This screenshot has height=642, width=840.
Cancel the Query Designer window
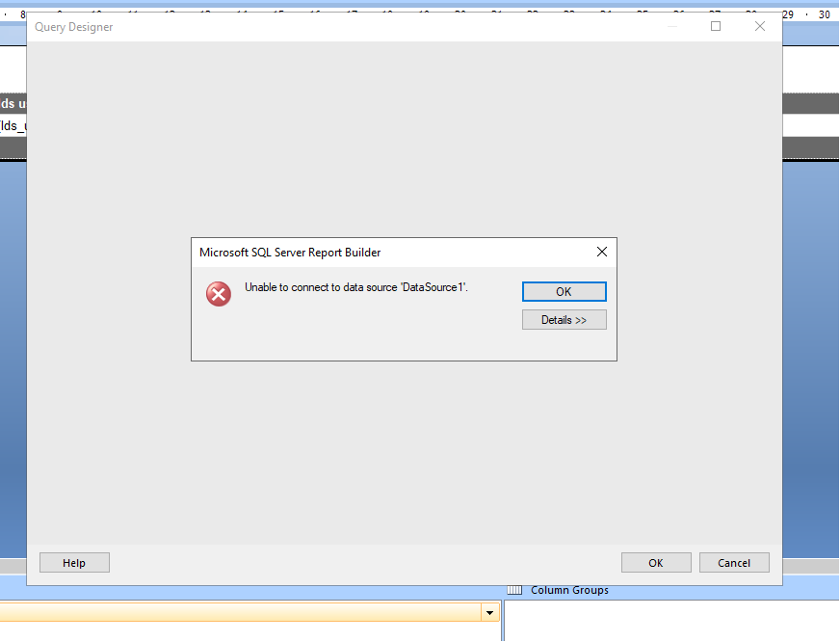coord(734,563)
